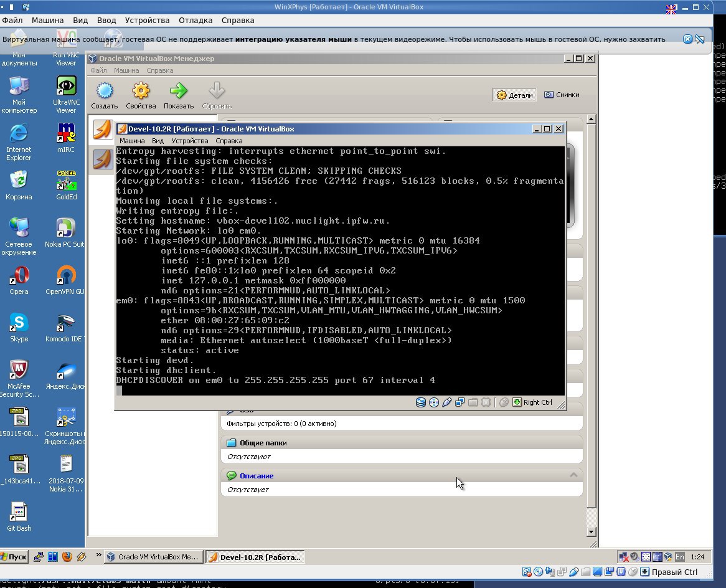Toggle Снимки snapshots view button
Viewport: 726px width, 588px height.
tap(562, 95)
